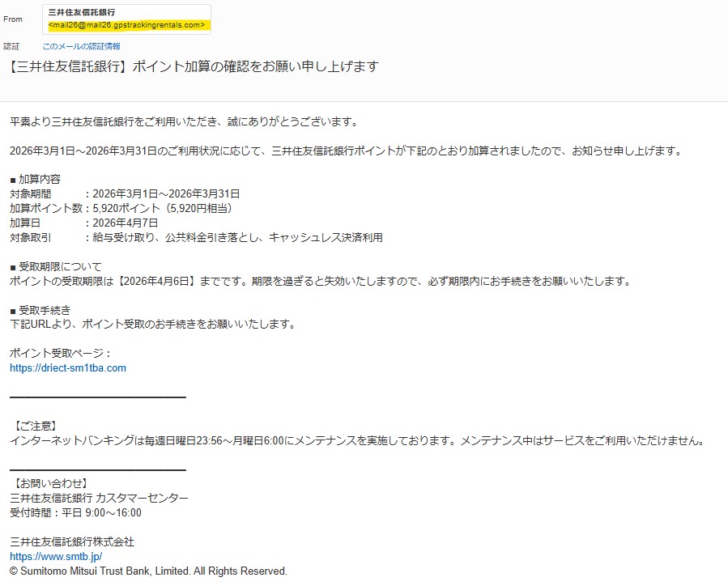Click the 【ご注意】 heading
The image size is (728, 586).
click(36, 426)
